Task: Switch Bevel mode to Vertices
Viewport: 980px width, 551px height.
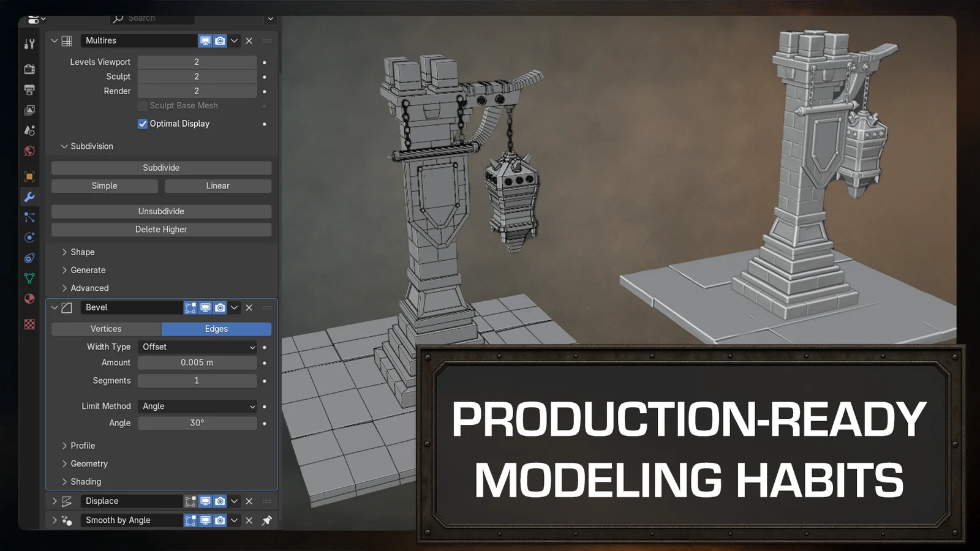Action: [x=106, y=329]
